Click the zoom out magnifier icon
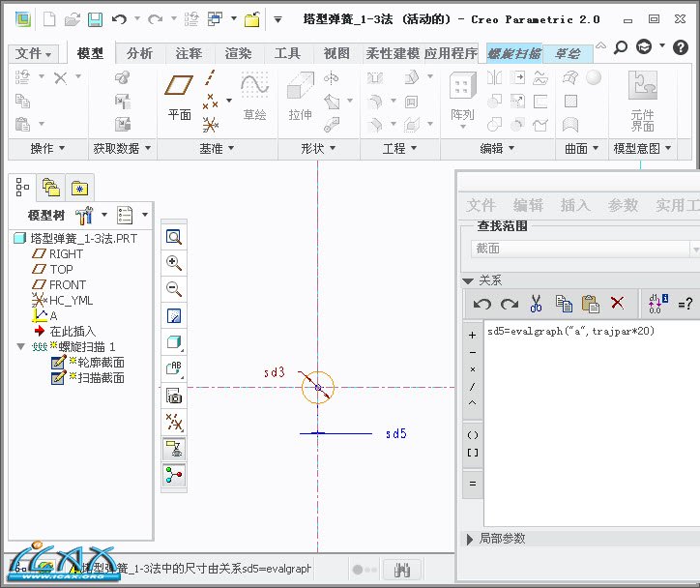This screenshot has width=700, height=588. coord(174,289)
